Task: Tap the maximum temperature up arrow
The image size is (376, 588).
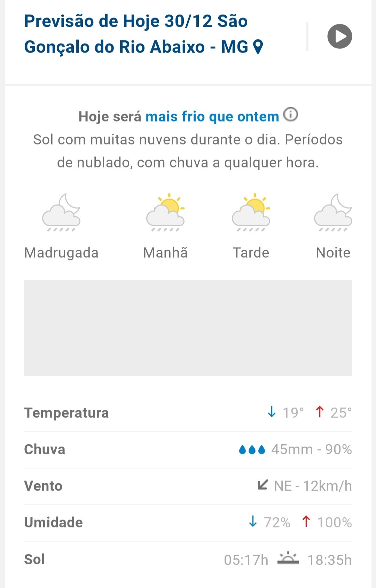Action: click(319, 412)
